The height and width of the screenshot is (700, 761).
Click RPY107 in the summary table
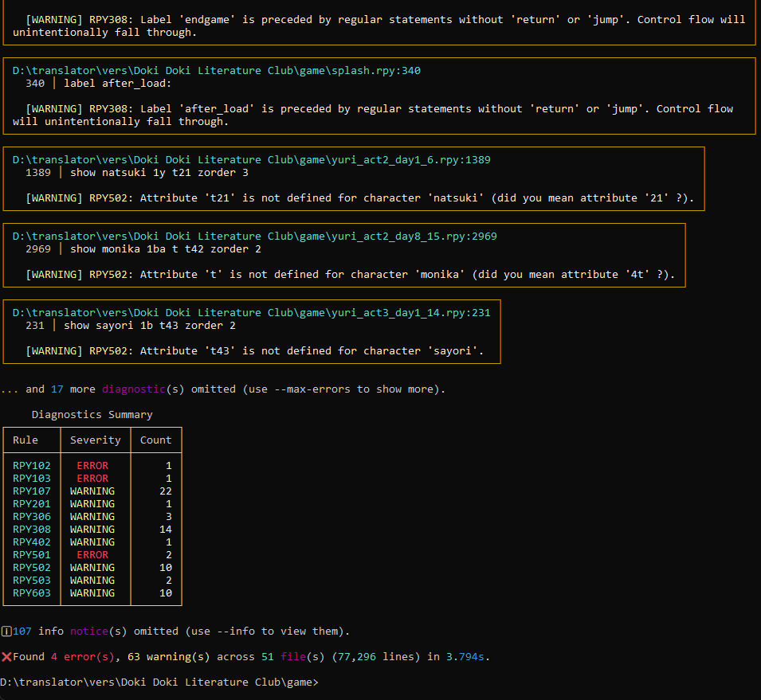[32, 491]
